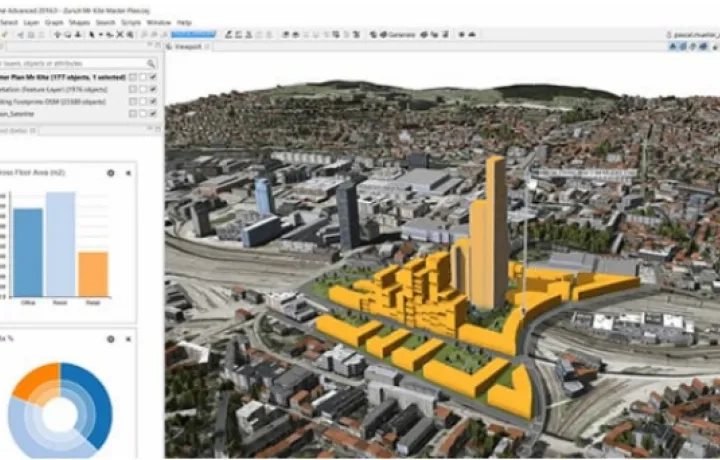Click the magnifier icon in the layer search box

(151, 63)
